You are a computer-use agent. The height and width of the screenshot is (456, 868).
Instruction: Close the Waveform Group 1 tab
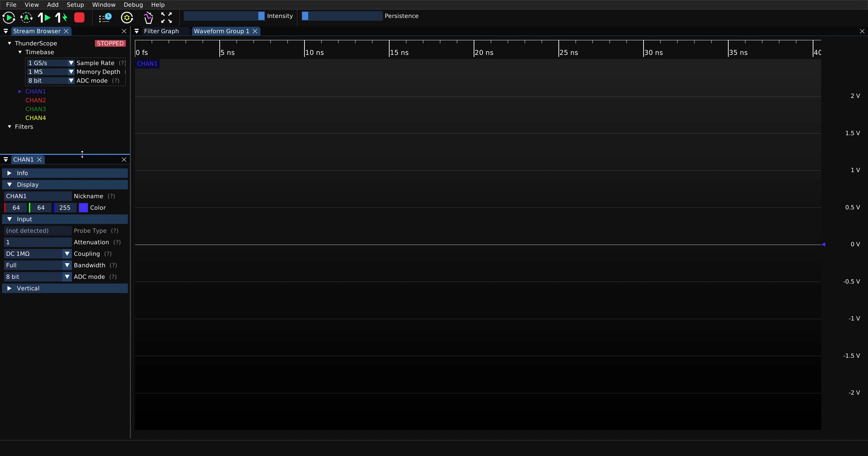pyautogui.click(x=255, y=31)
